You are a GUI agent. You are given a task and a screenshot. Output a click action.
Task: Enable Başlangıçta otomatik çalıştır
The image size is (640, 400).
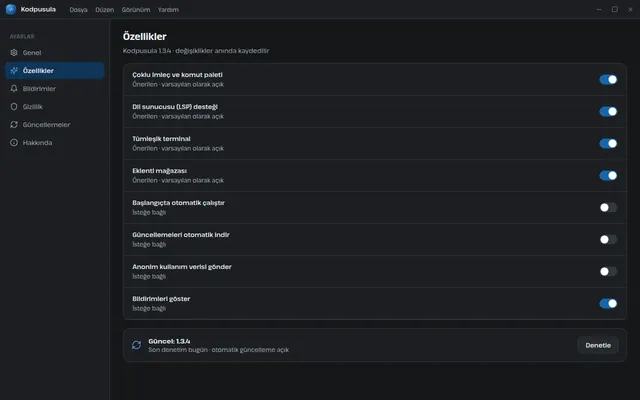(x=608, y=207)
